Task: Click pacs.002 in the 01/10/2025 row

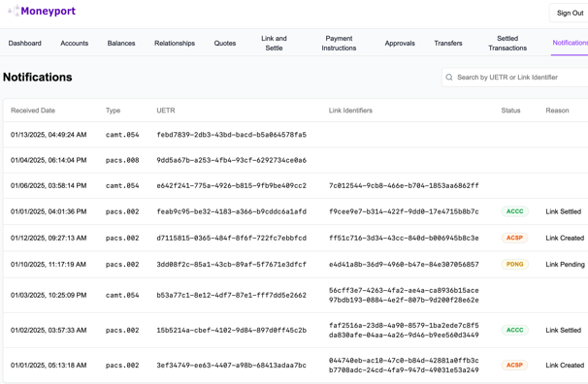Action: point(122,265)
